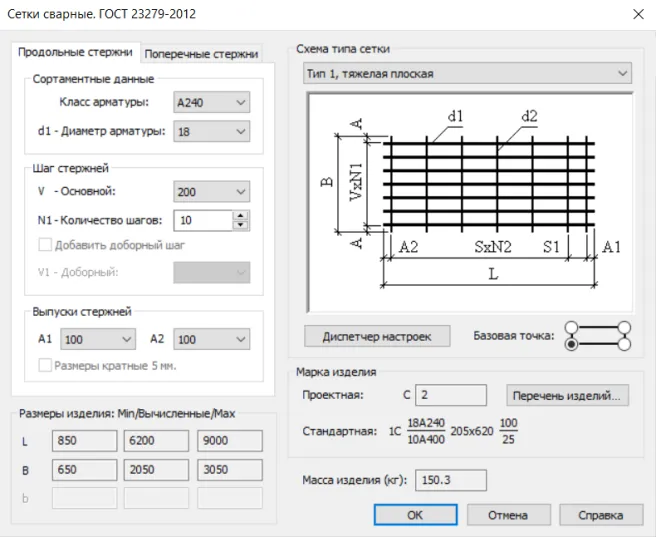Expand the d1 Диаметр арматуры dropdown
The image size is (656, 537).
[x=212, y=131]
